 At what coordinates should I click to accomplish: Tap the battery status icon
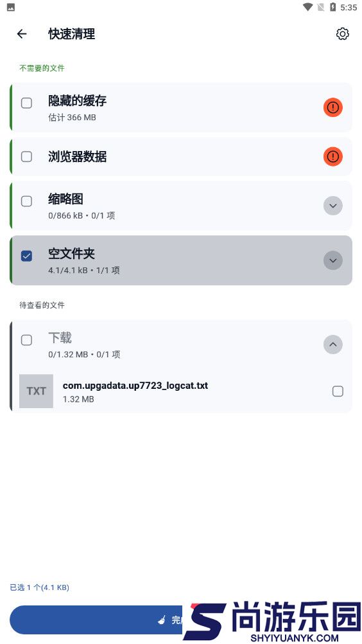pos(333,7)
